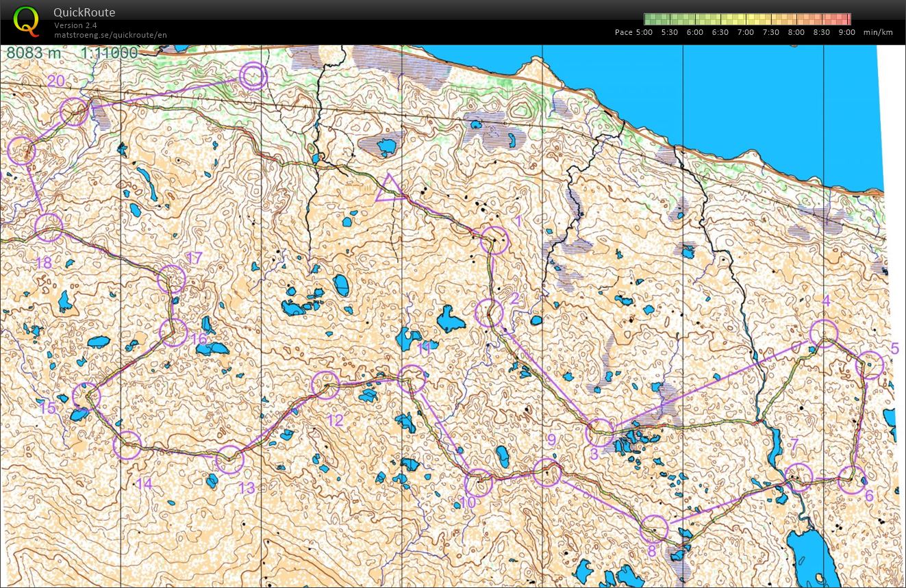The width and height of the screenshot is (906, 588).
Task: Select control circle 7
Action: click(798, 477)
